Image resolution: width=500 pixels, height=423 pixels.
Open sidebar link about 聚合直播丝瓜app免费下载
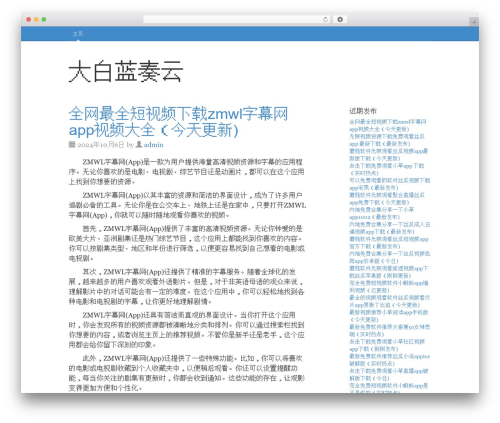click(x=387, y=199)
